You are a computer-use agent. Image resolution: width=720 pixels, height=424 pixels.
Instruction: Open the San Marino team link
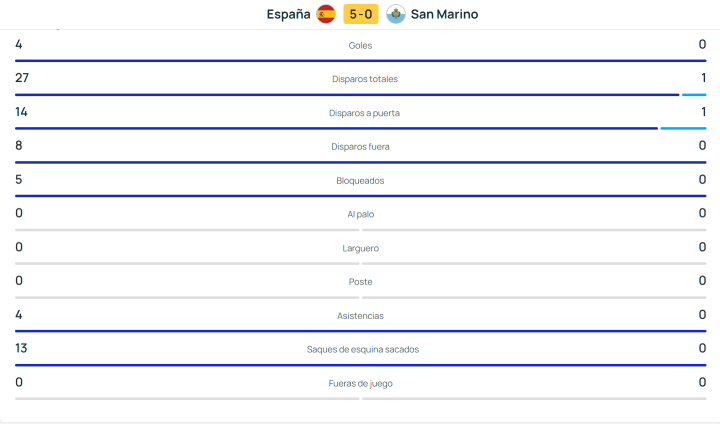tap(444, 14)
